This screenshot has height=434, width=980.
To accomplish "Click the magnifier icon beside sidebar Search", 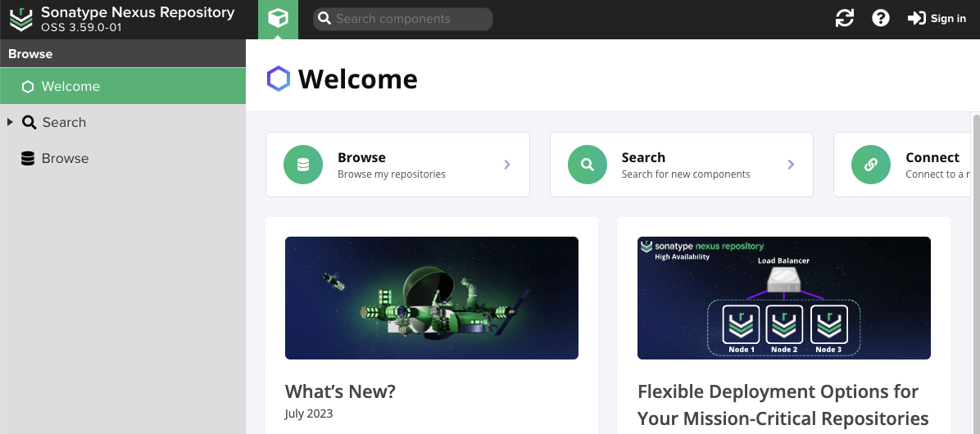I will (29, 122).
